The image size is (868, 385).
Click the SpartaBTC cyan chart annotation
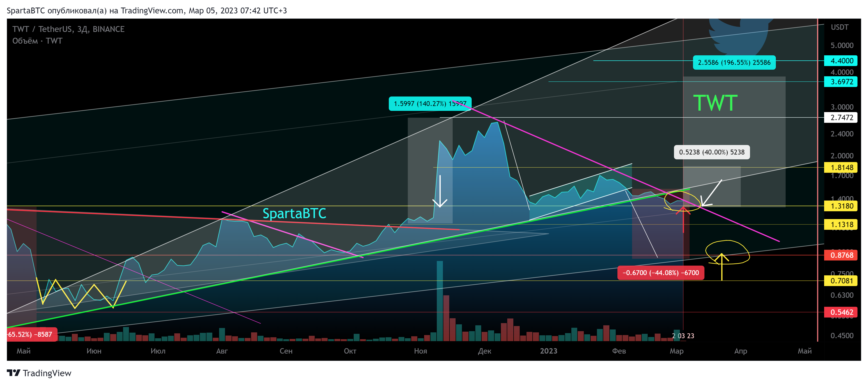294,213
